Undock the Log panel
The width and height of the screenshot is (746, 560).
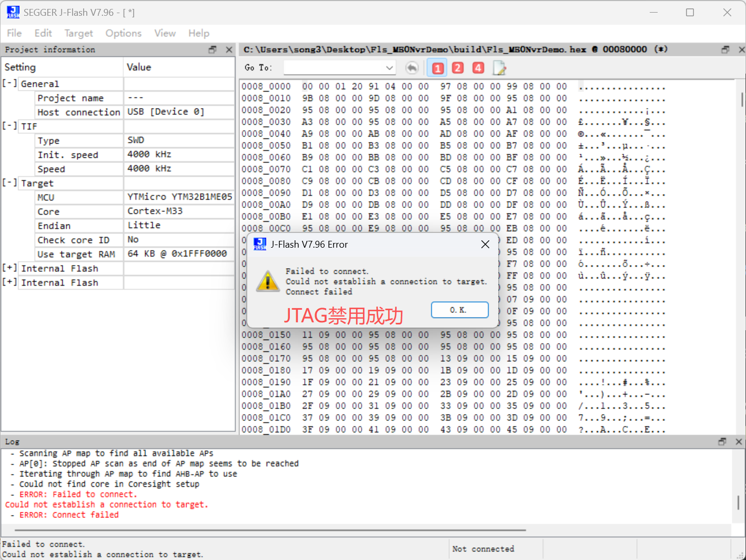coord(722,442)
